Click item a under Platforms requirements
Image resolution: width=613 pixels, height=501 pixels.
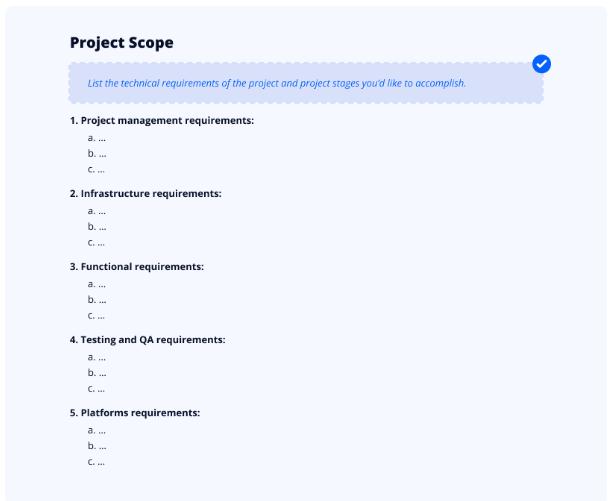[x=97, y=430]
